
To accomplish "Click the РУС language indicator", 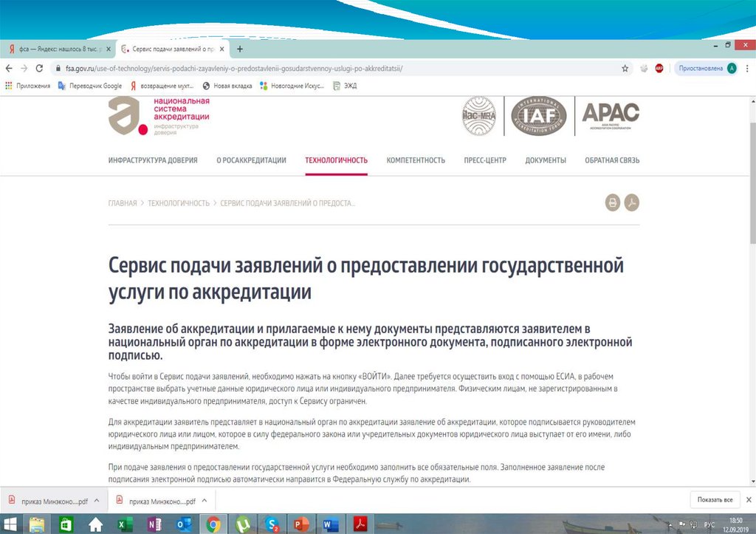I will [709, 525].
